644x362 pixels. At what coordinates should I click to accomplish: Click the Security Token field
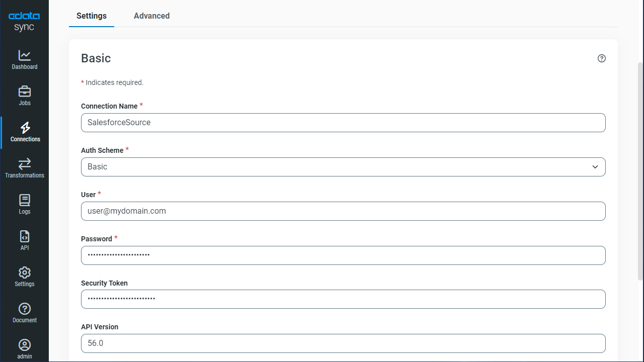(343, 299)
